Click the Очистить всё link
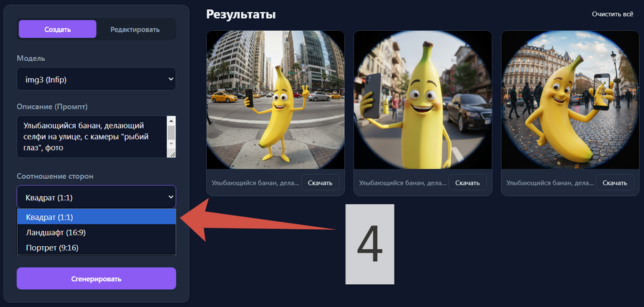Viewport: 644px width, 307px height. tap(612, 14)
